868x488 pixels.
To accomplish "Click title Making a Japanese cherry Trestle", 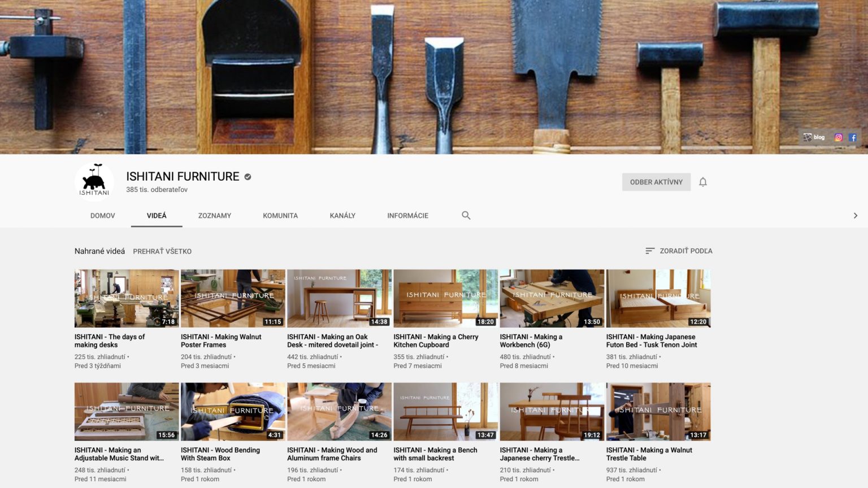I will (x=540, y=454).
